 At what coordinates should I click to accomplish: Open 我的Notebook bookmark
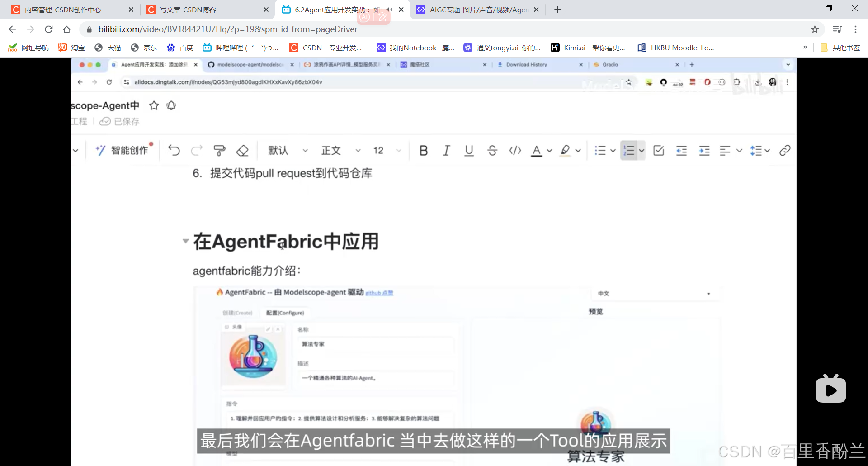click(415, 48)
